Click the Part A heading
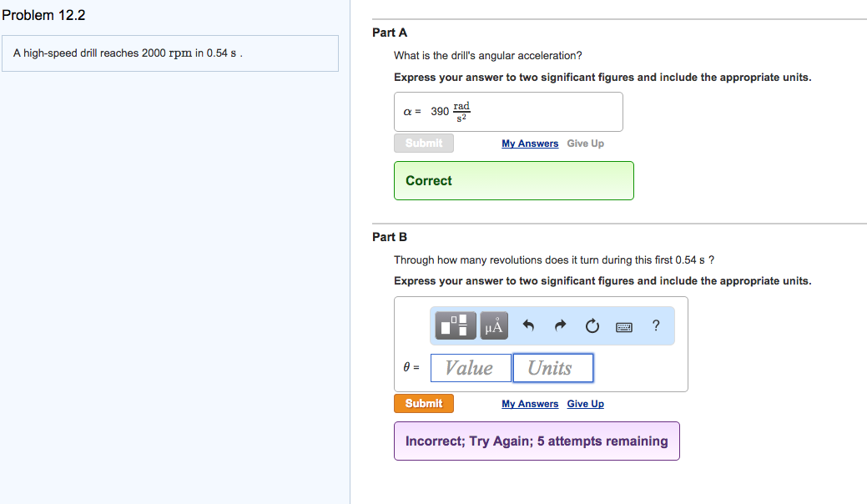 (390, 33)
